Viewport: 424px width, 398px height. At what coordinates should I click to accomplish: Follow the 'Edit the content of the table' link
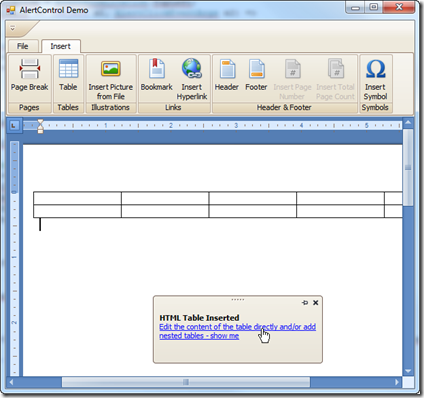[x=237, y=331]
